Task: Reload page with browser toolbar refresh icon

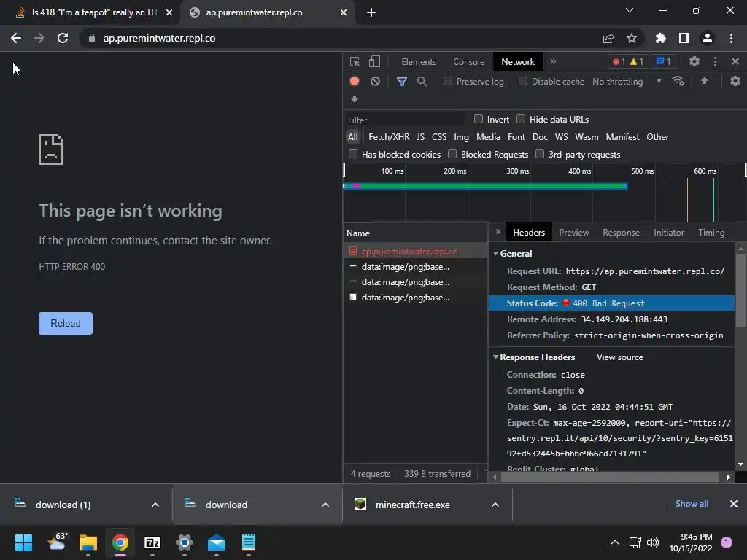Action: 63,38
